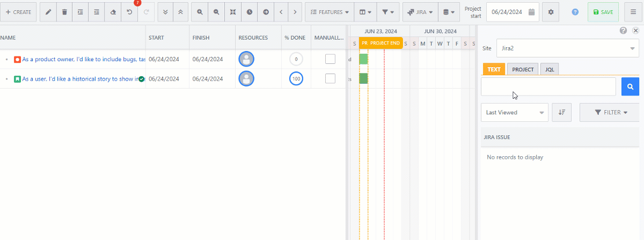
Task: Expand all tasks with double-down chevron
Action: pyautogui.click(x=166, y=12)
